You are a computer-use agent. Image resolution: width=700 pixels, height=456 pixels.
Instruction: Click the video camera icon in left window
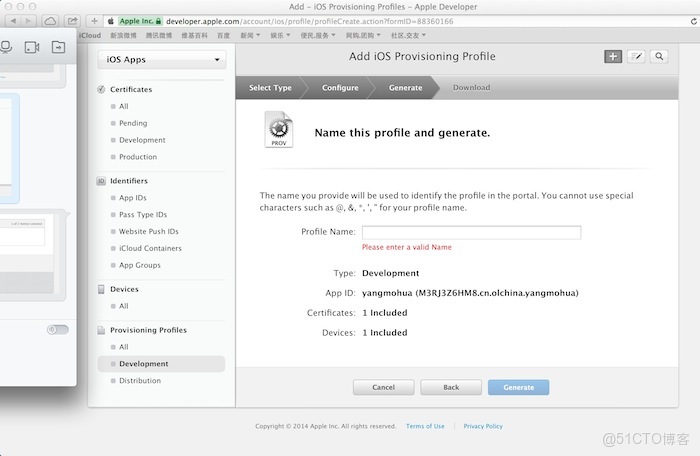pyautogui.click(x=32, y=47)
